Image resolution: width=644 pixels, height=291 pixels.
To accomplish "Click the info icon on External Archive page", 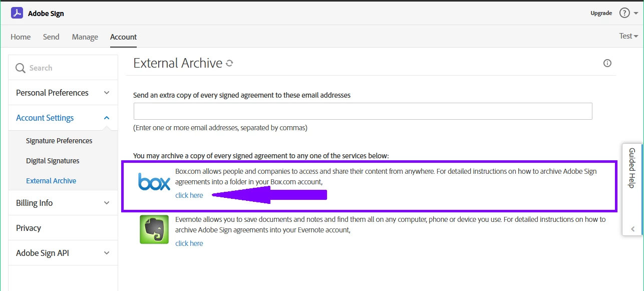I will tap(607, 63).
